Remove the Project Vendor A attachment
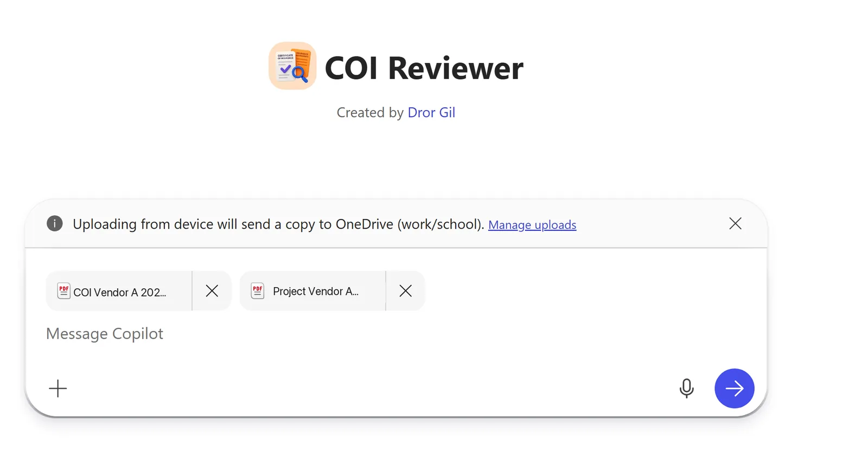The width and height of the screenshot is (868, 465). pos(405,291)
